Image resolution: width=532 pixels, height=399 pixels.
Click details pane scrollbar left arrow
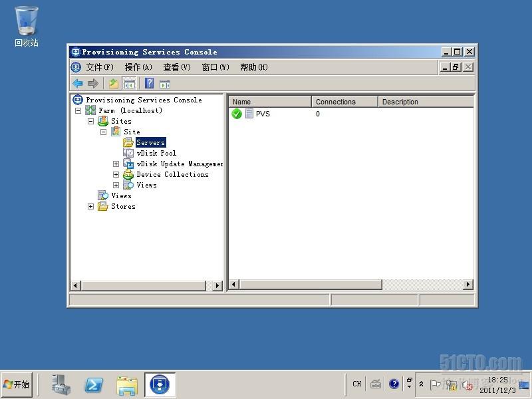234,285
